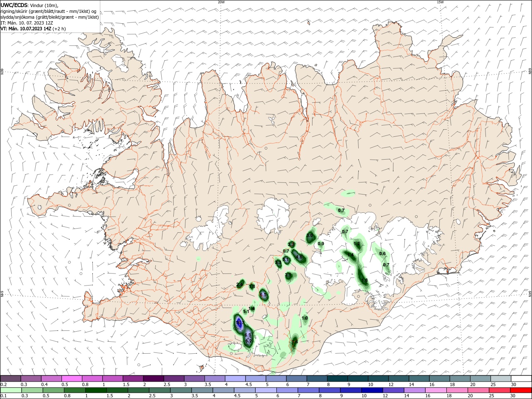The height and width of the screenshot is (399, 532).
Task: Click the 'VT: Mán. 10.07.2023 14Z (+2 h)' line
Action: (33, 29)
